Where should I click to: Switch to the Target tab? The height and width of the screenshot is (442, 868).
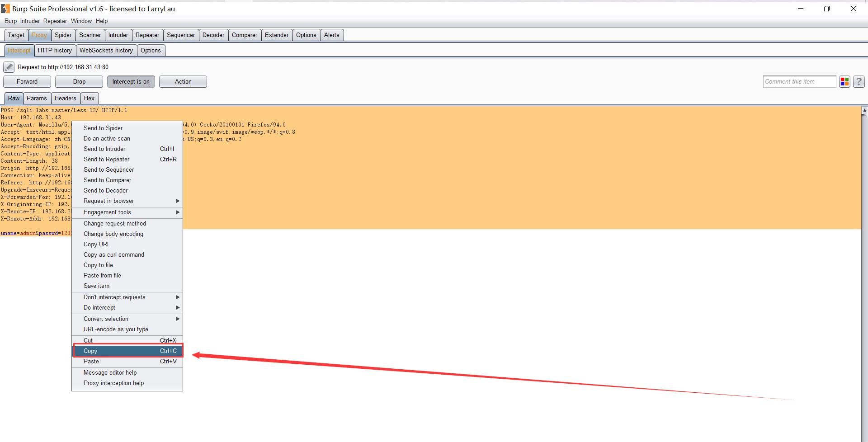click(x=16, y=35)
